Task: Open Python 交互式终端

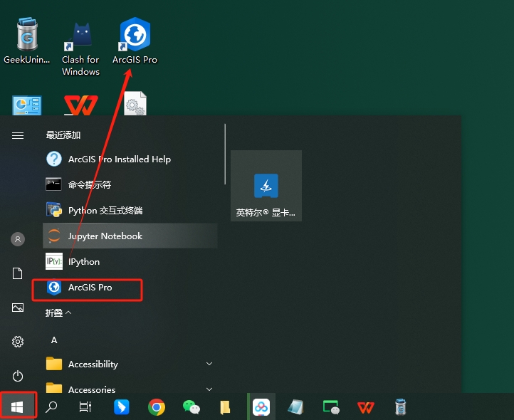Action: pos(130,210)
